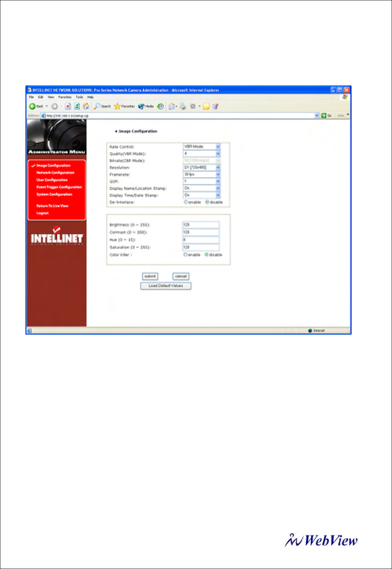Image resolution: width=392 pixels, height=569 pixels.
Task: Open the Help menu
Action: [x=90, y=97]
